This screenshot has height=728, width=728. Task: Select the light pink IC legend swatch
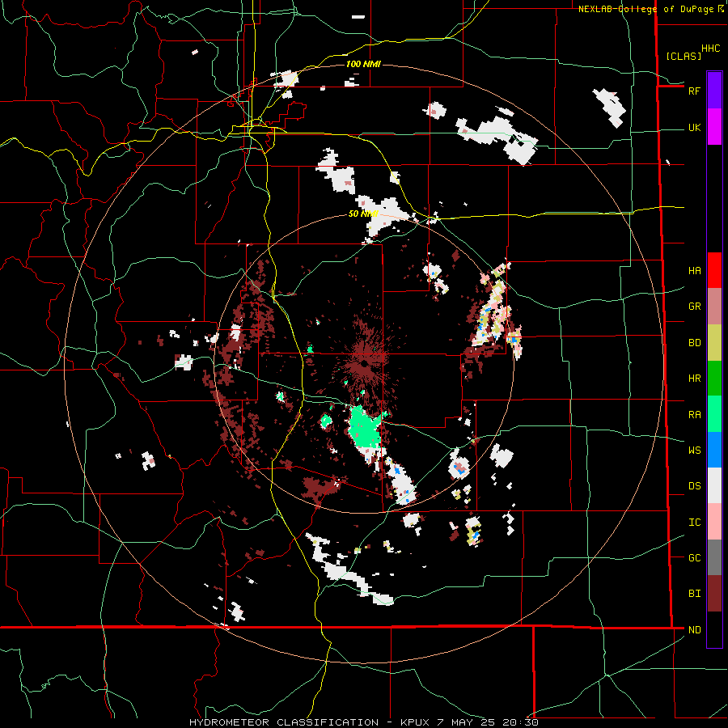click(714, 522)
